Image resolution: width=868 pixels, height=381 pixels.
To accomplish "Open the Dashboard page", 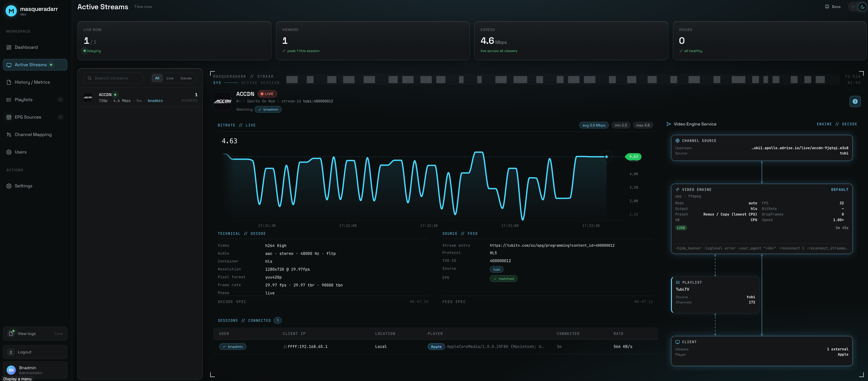I will click(35, 47).
